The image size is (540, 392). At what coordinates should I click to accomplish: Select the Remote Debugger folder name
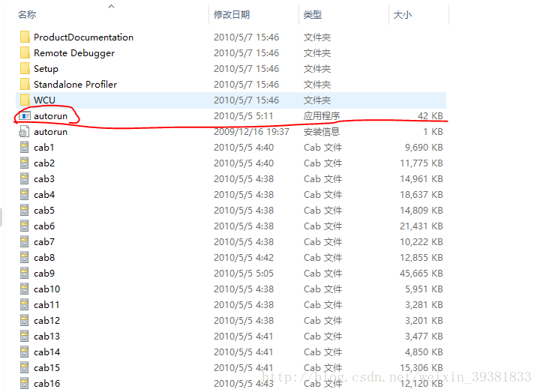tap(74, 53)
